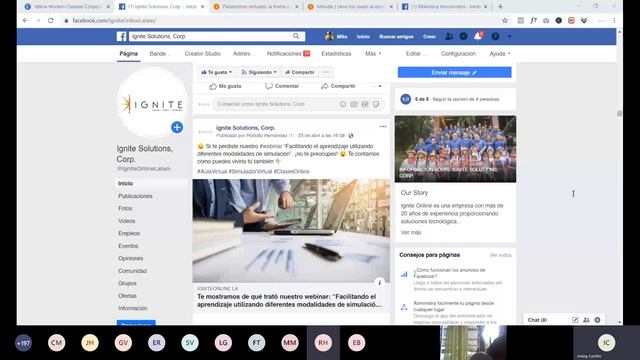Click the fx font extension icon
The height and width of the screenshot is (360, 640).
[533, 20]
